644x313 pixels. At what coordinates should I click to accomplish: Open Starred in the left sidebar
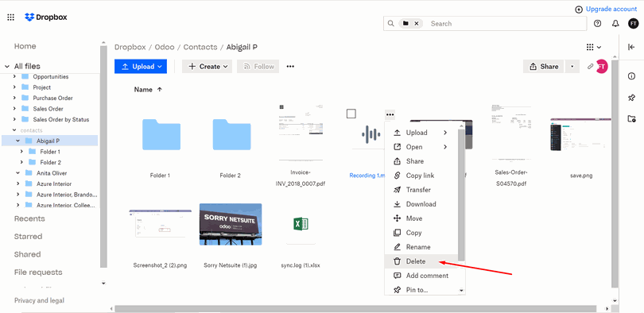click(29, 237)
